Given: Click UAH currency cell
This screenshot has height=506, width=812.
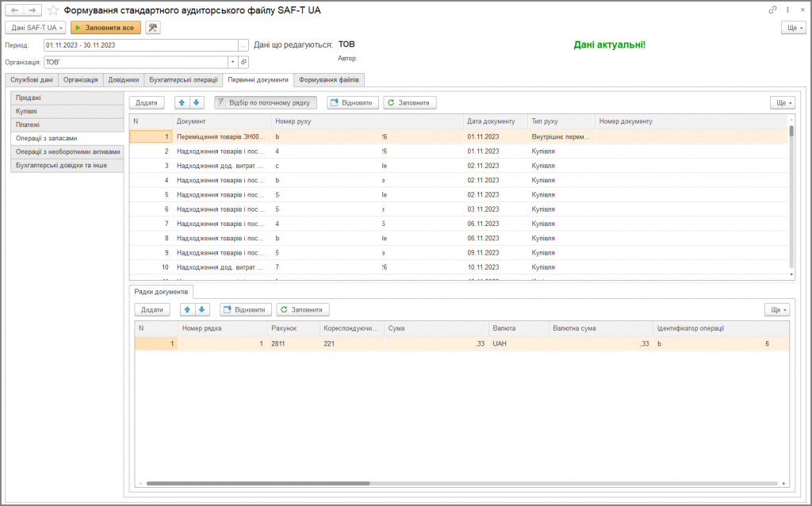Looking at the screenshot, I should coord(519,343).
